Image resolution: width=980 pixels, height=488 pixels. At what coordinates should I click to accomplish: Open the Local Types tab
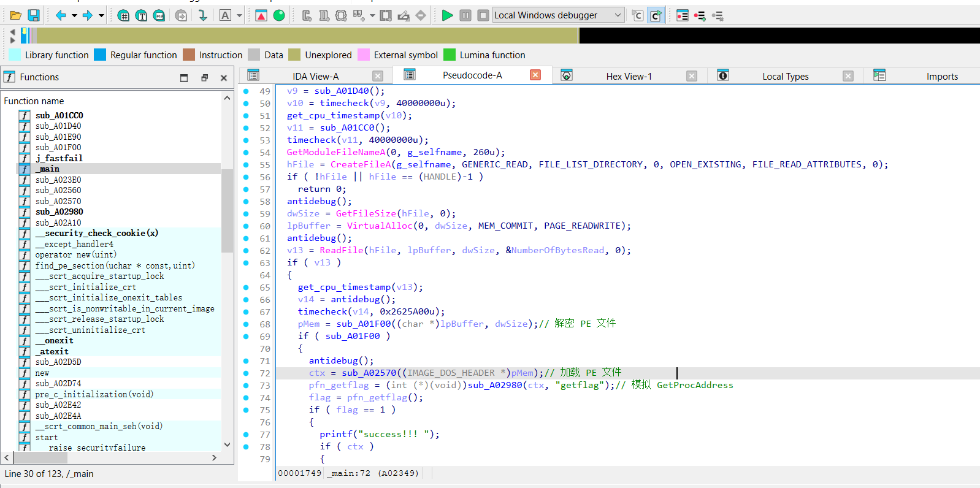point(785,76)
